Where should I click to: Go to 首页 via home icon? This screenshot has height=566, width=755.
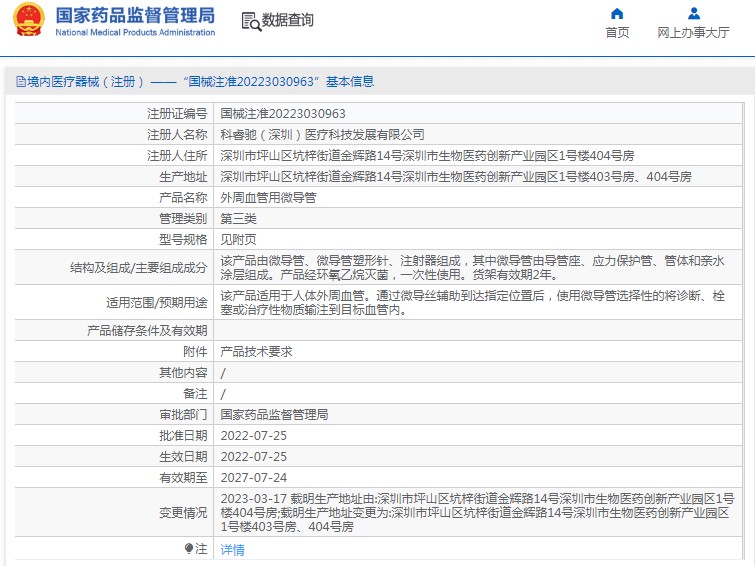[x=617, y=13]
